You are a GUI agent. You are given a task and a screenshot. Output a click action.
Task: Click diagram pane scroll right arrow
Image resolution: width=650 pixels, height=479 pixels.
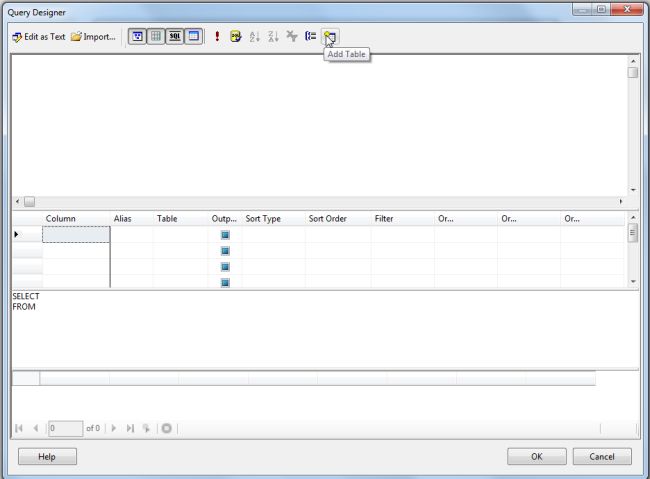pos(621,202)
